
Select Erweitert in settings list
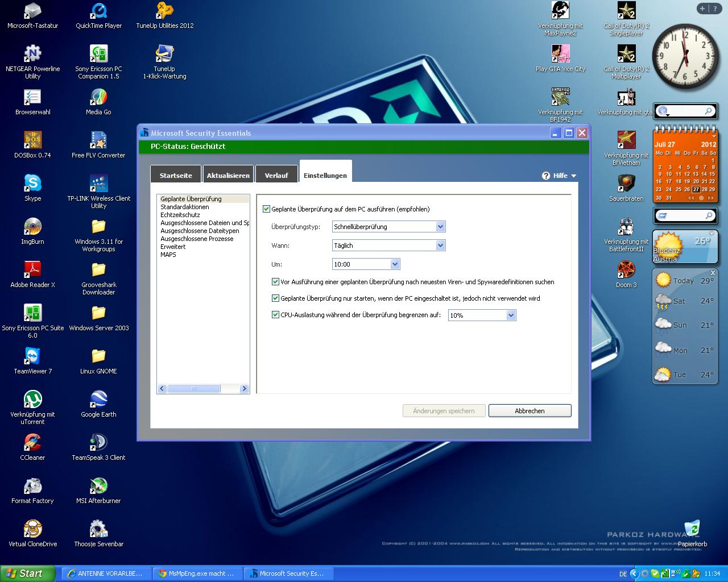click(173, 247)
